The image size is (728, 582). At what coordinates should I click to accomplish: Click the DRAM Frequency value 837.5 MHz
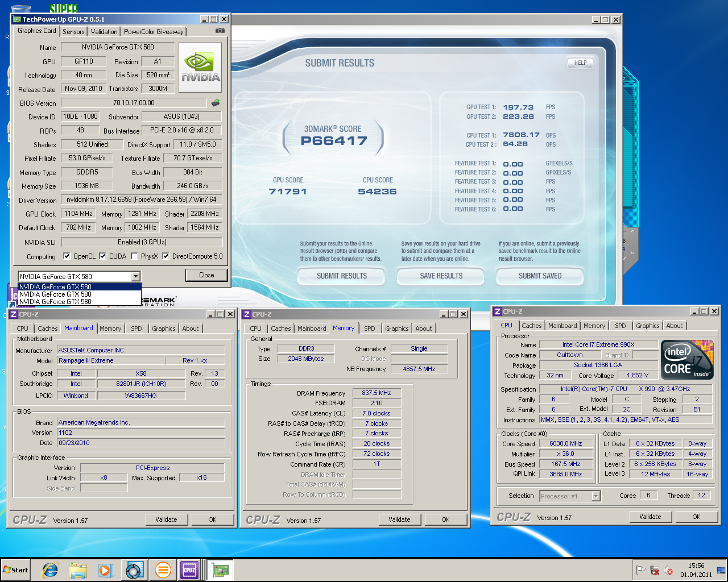377,393
